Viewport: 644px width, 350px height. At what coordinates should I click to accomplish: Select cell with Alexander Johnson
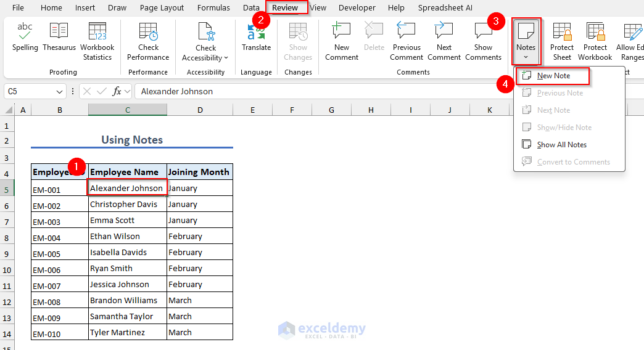coord(127,188)
